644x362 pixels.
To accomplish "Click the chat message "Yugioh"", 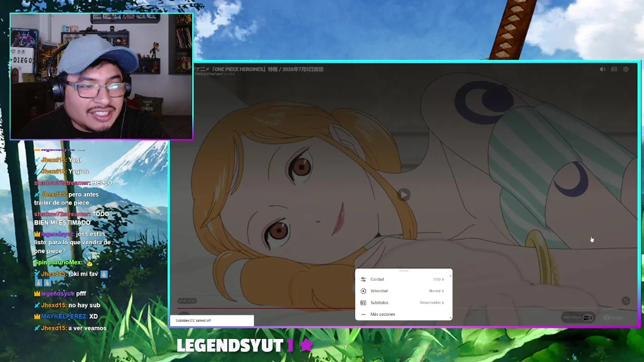I will click(x=78, y=171).
